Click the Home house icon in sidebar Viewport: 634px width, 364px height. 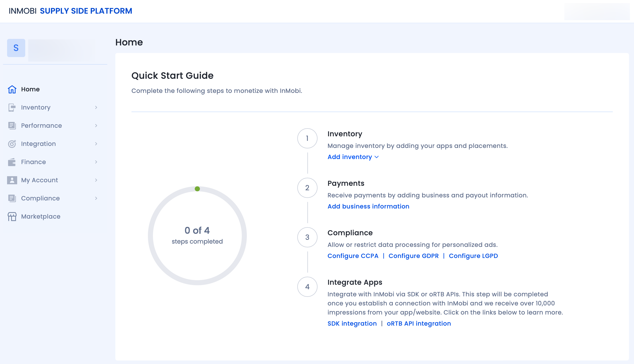click(x=12, y=89)
